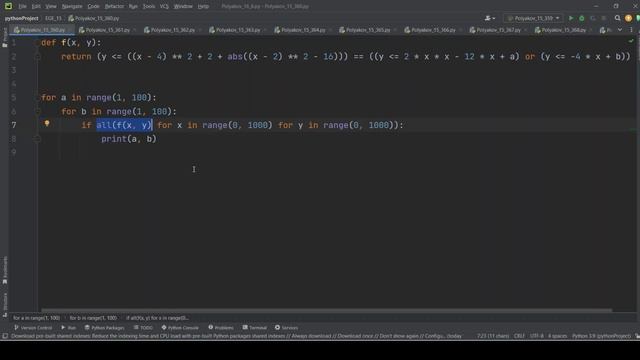The height and width of the screenshot is (360, 640).
Task: Click 'if all(f(x, y)...' breadcrumb
Action: pos(157,318)
